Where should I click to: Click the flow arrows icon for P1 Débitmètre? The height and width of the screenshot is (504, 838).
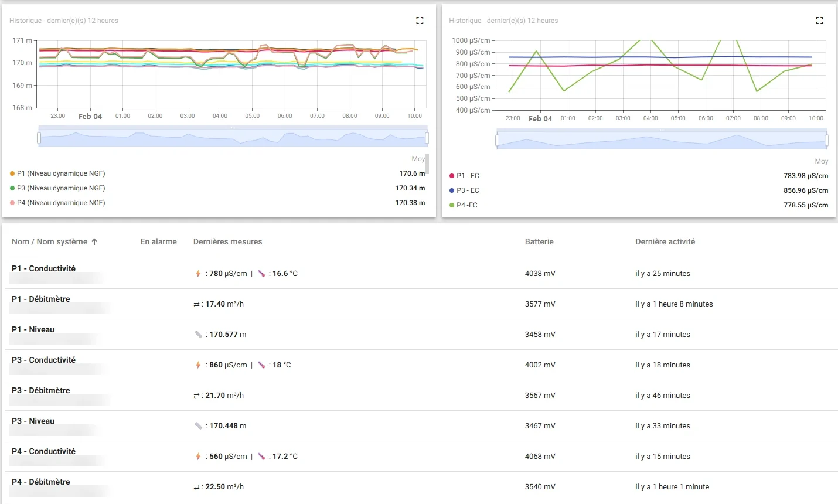tap(196, 304)
